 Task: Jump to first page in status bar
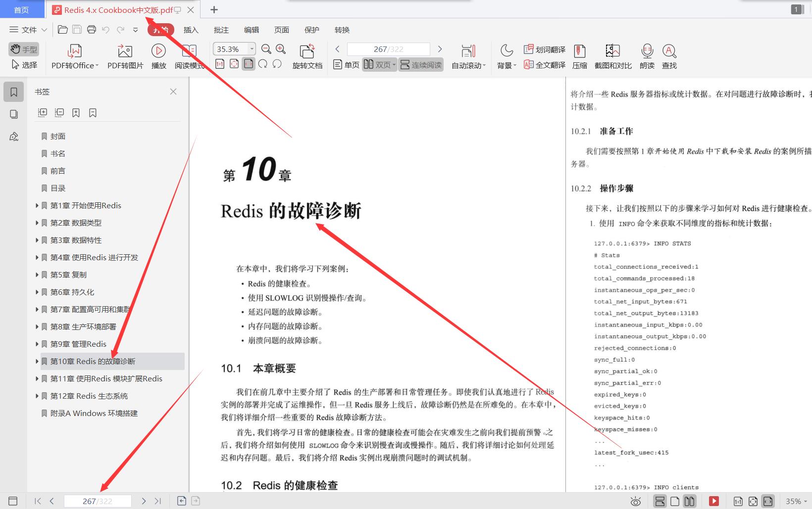(x=38, y=501)
